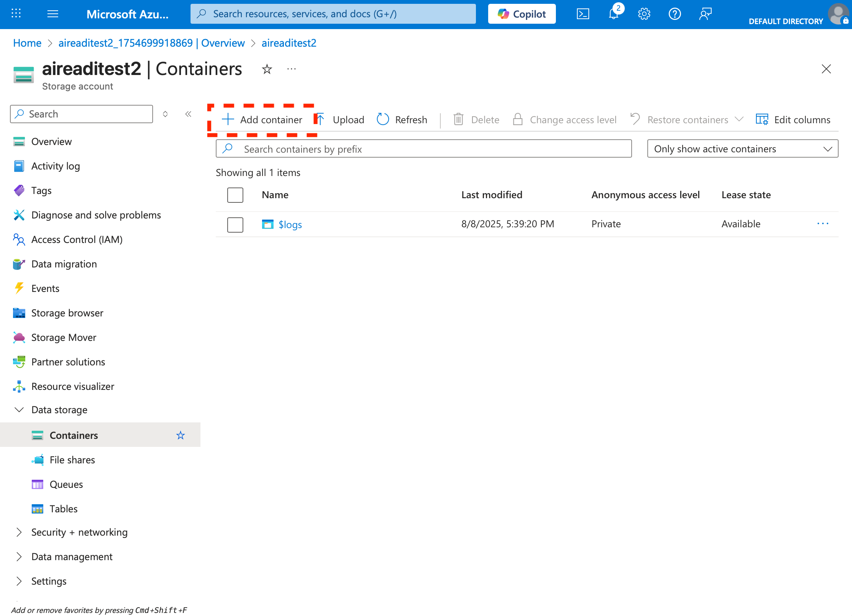Open the feedback icon in header
This screenshot has height=616, width=852.
pos(705,14)
